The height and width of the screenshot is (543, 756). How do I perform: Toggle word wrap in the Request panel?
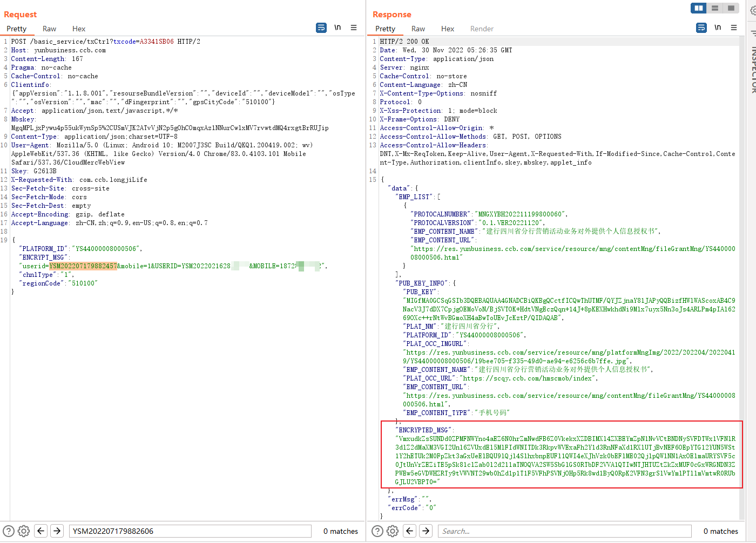[321, 28]
